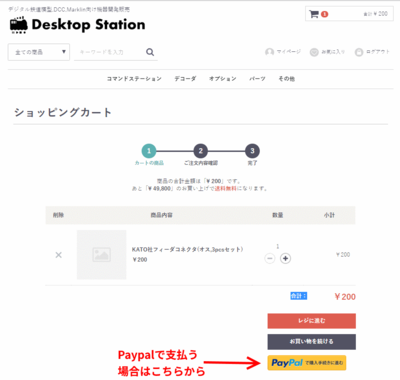Image resolution: width=400 pixels, height=380 pixels.
Task: Click the highlighted 合計 label
Action: point(299,296)
